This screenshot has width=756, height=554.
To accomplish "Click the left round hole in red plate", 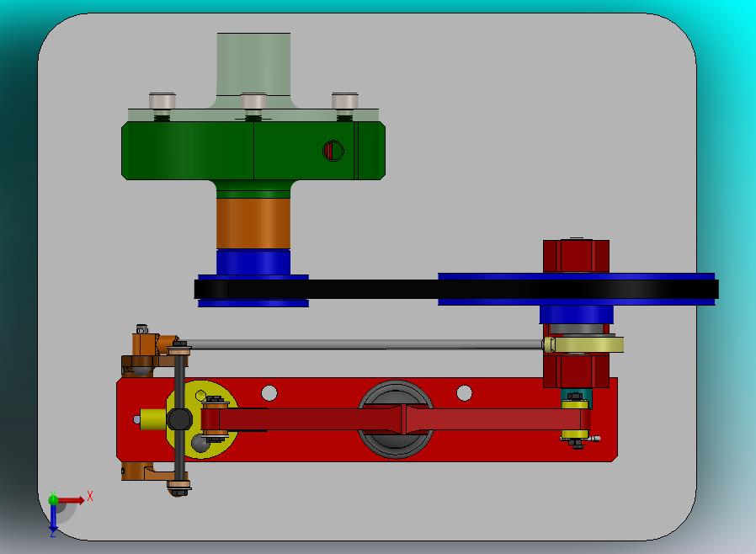I will 269,393.
